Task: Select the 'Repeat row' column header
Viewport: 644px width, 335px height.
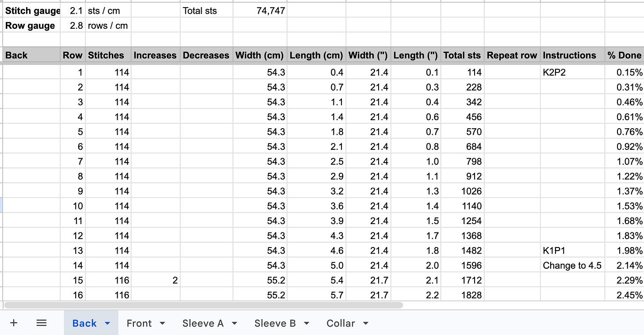Action: point(512,55)
